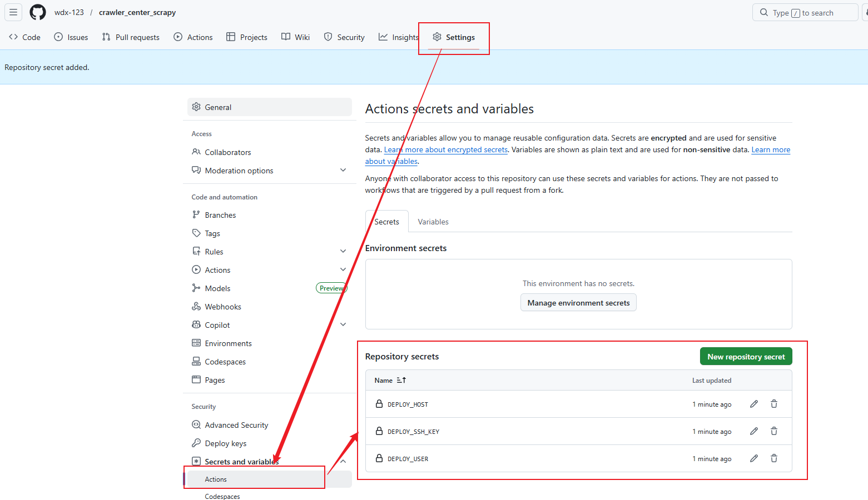Edit the DEPLOY_HOST secret
868x500 pixels.
tap(754, 404)
